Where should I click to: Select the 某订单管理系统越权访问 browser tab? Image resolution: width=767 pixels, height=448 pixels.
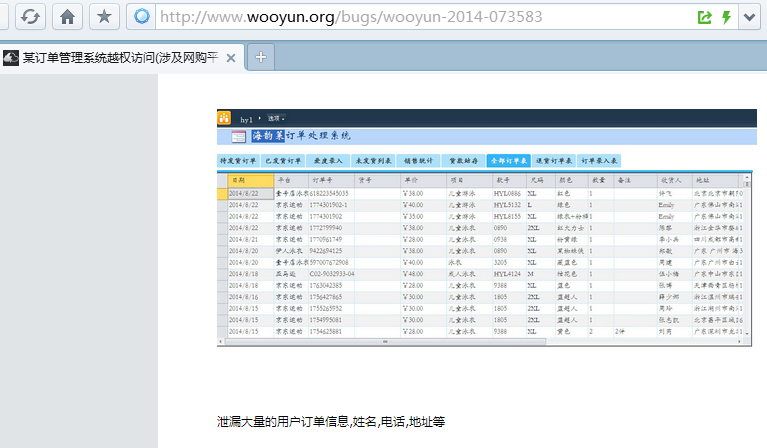point(120,58)
